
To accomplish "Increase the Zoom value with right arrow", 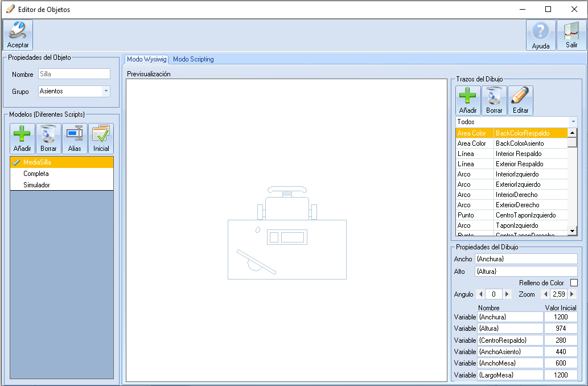I will [572, 294].
